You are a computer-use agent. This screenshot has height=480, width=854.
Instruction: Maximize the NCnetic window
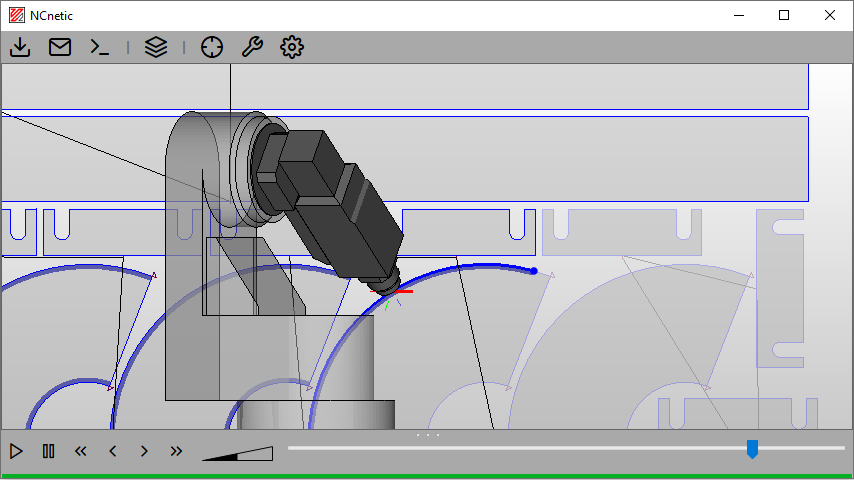(784, 15)
